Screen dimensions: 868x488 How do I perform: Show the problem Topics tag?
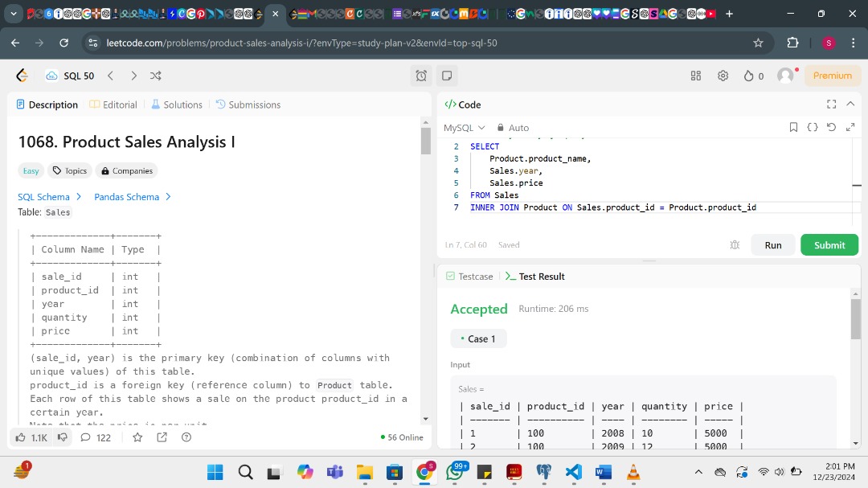coord(70,170)
